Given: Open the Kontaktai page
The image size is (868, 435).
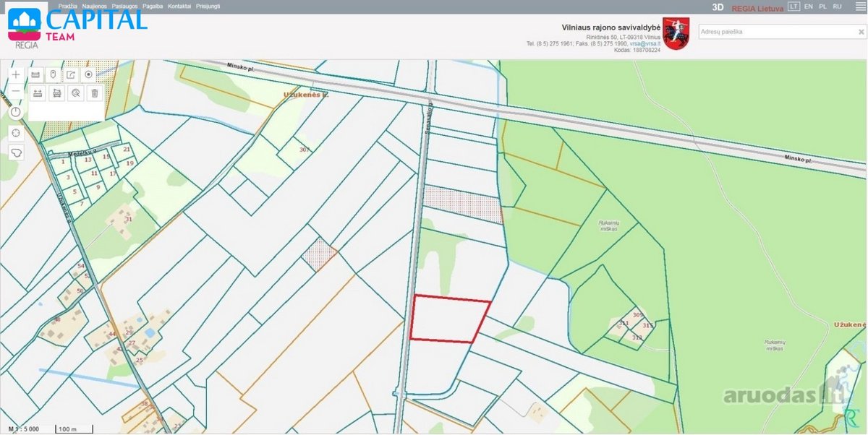Looking at the screenshot, I should [x=179, y=6].
